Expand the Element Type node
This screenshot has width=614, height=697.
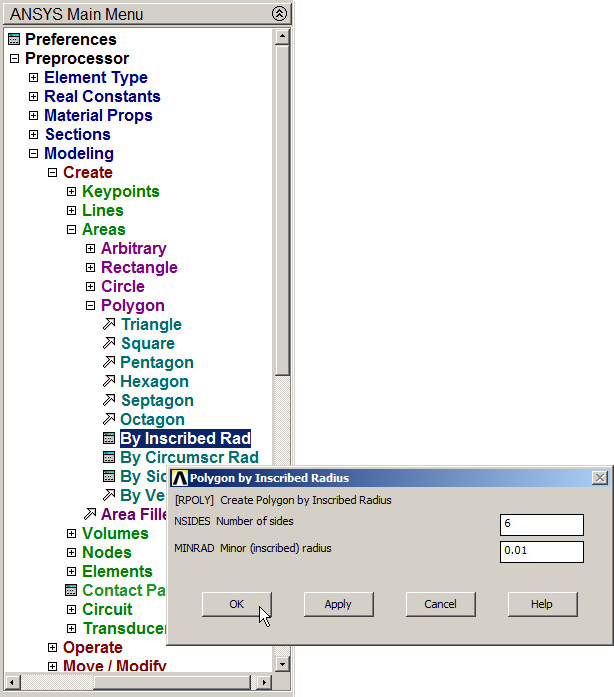click(33, 78)
